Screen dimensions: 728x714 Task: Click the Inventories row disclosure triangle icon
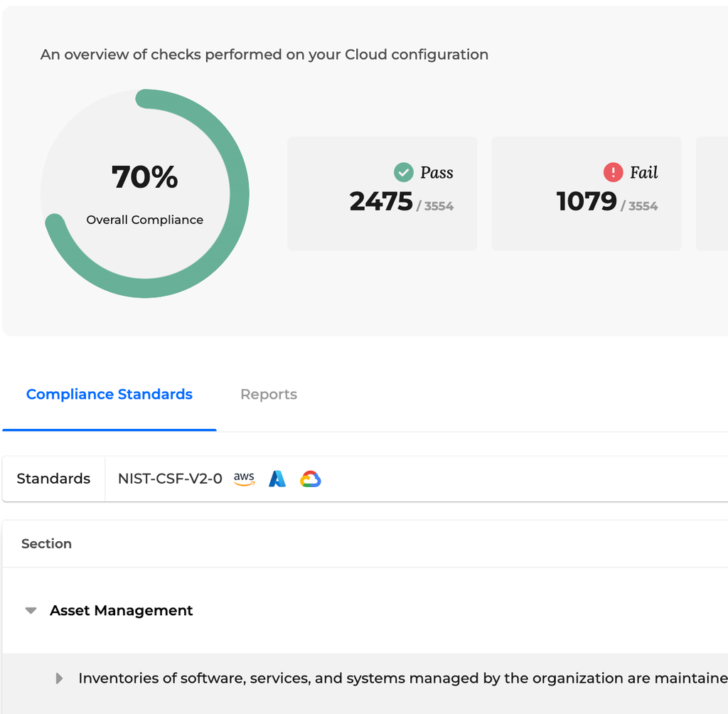[58, 678]
